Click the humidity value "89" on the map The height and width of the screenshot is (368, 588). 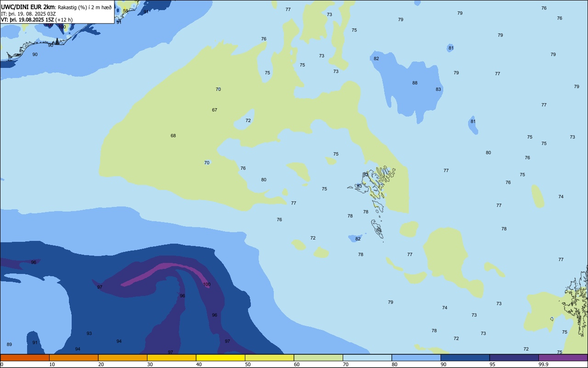tap(9, 345)
